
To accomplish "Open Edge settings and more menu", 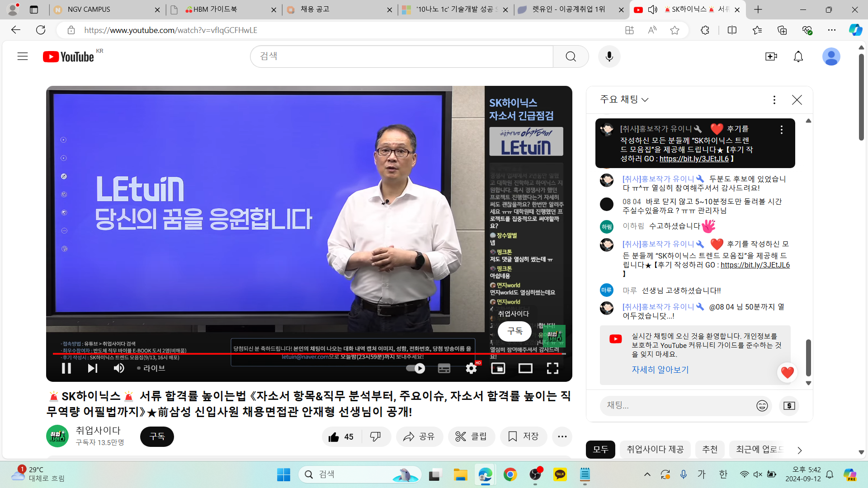I will pos(832,30).
